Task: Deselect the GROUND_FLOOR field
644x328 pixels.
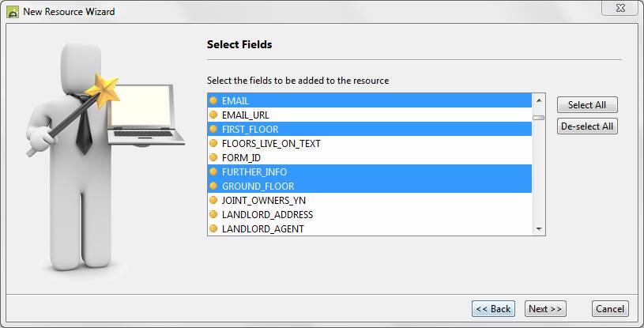Action: click(258, 186)
